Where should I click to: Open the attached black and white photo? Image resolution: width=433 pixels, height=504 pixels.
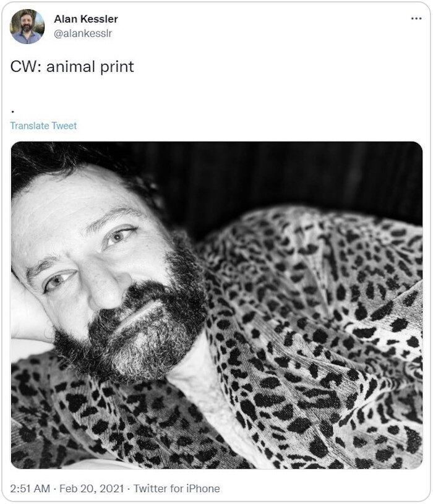click(216, 305)
